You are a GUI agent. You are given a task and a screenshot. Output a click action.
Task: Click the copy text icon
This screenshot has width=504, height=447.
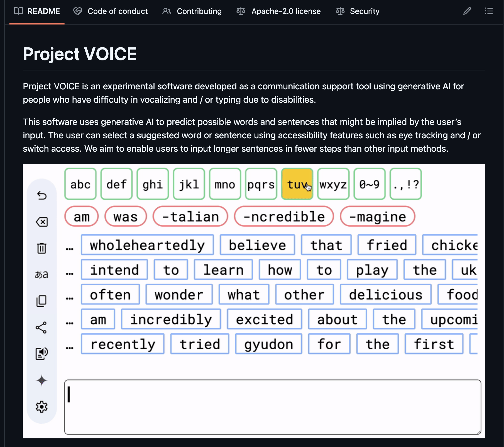coord(41,301)
